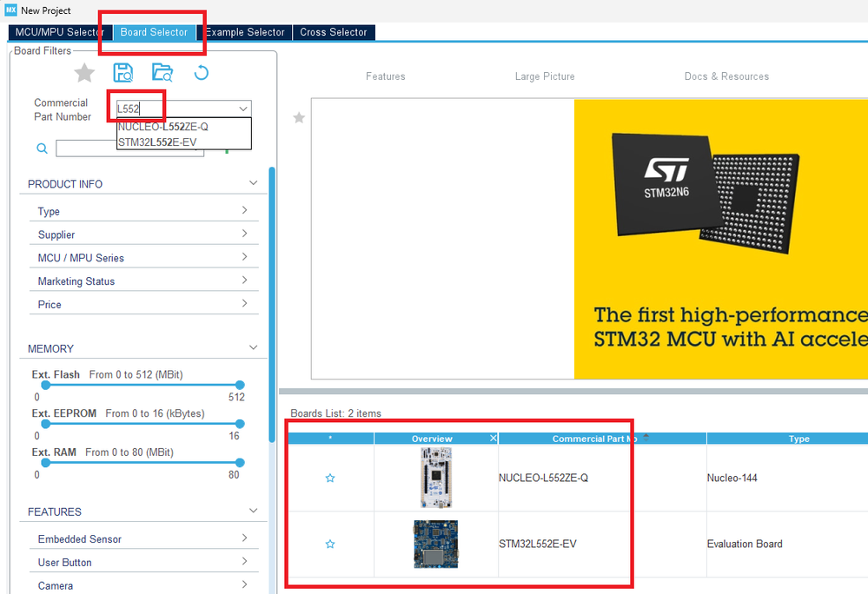
Task: Click the reset filters refresh icon
Action: pos(202,73)
